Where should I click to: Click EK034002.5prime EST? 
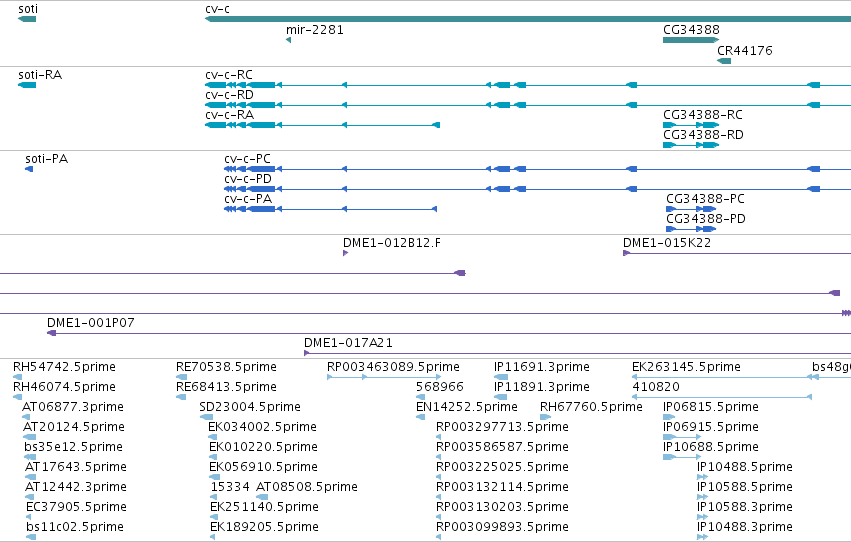point(212,437)
